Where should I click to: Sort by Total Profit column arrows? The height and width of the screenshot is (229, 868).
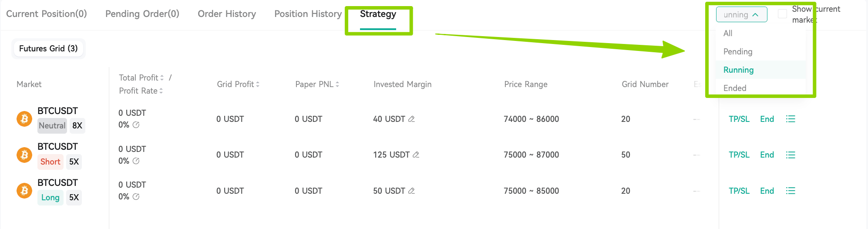162,78
